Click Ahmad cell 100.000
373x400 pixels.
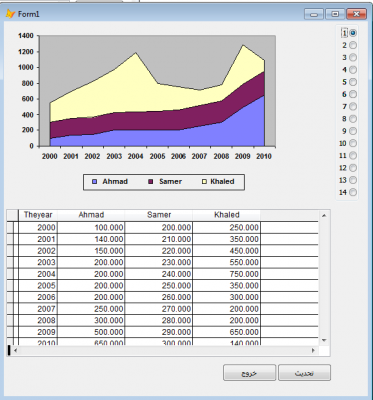click(91, 228)
